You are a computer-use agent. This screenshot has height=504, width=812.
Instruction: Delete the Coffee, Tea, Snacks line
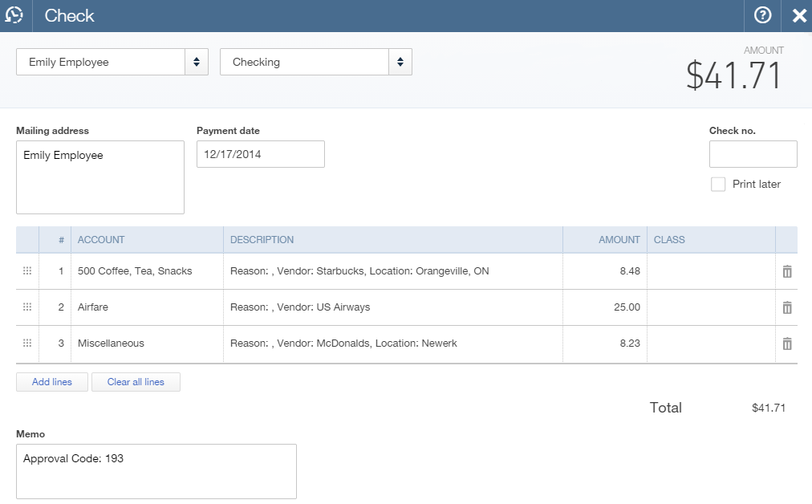786,271
